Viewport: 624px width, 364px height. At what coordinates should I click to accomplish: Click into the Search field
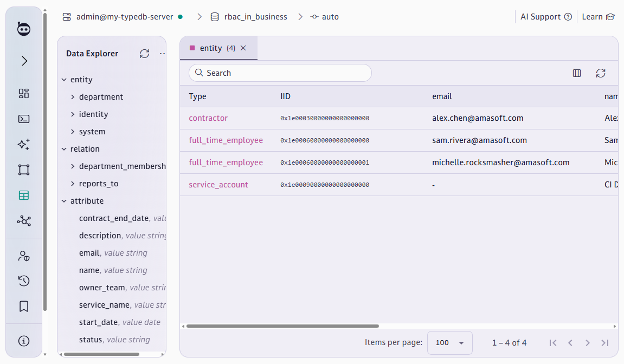tap(280, 73)
